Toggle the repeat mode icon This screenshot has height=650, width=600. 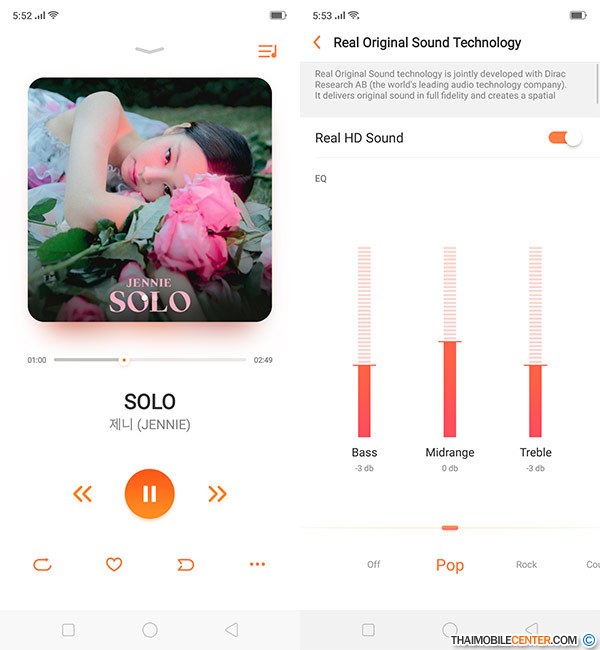coord(42,565)
